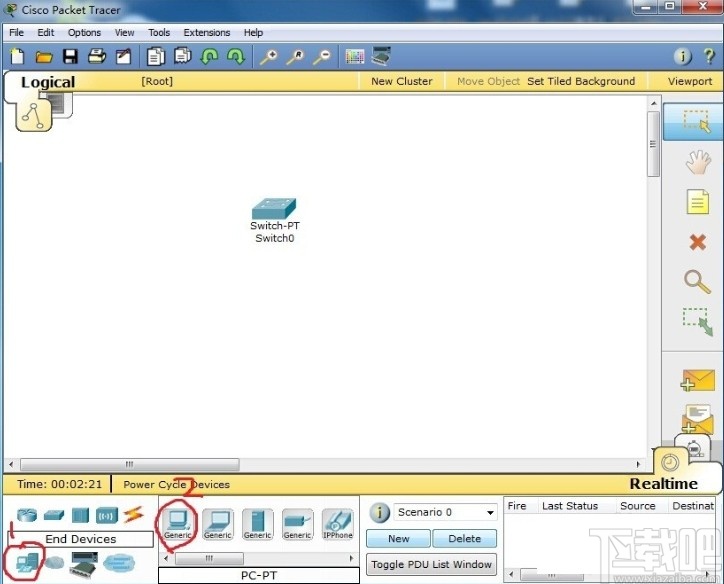Screen dimensions: 724x584
Task: Click the New scenario button
Action: (x=398, y=539)
